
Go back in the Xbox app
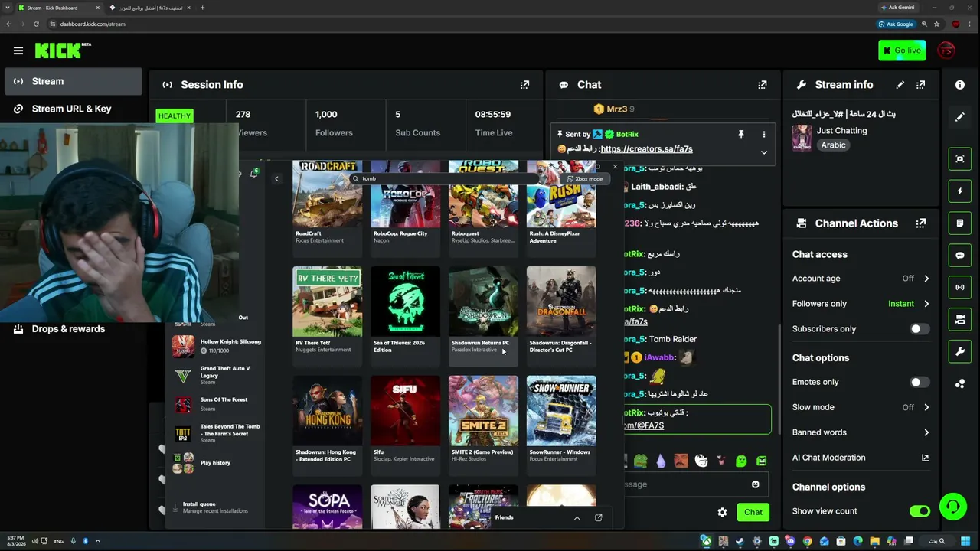click(276, 179)
